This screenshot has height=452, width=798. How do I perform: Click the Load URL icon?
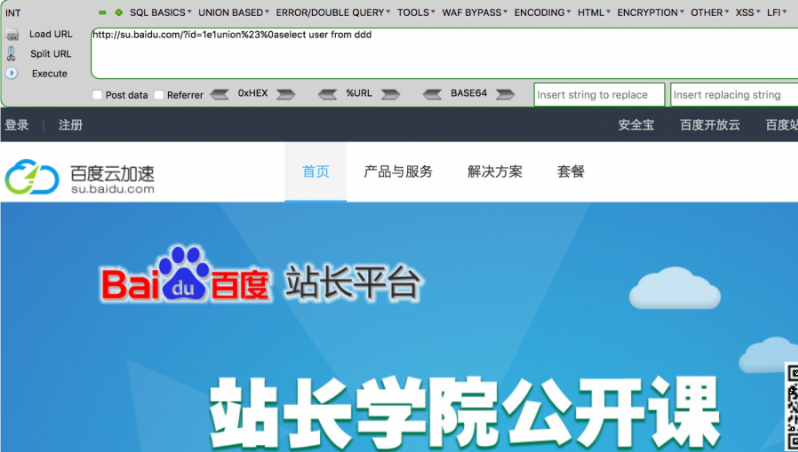coord(12,35)
